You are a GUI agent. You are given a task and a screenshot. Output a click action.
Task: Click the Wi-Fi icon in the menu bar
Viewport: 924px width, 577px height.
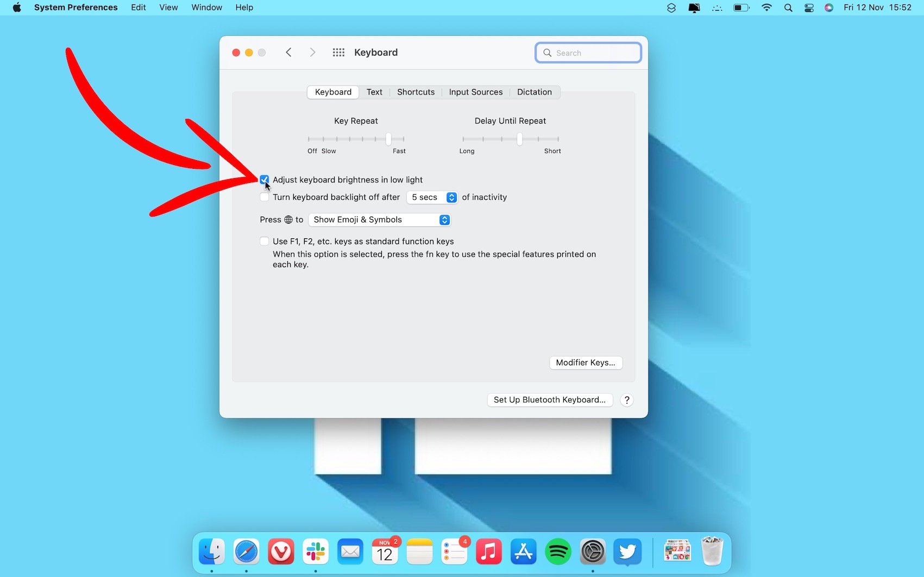click(x=766, y=8)
